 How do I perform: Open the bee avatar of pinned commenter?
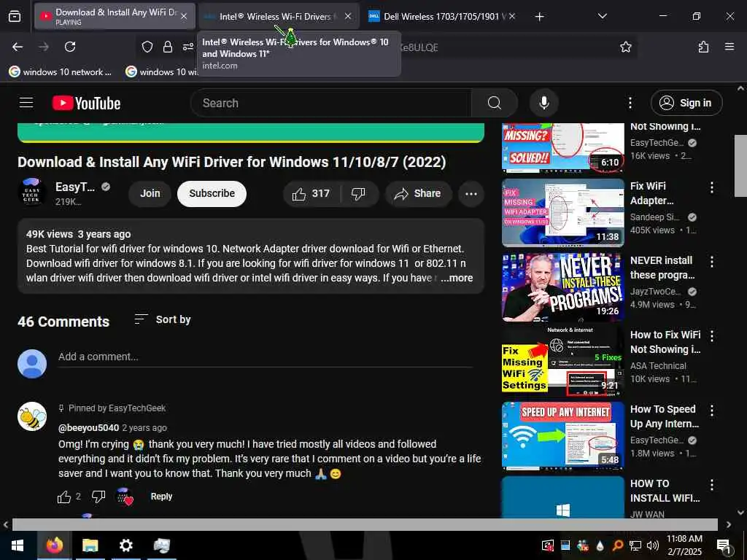[32, 416]
